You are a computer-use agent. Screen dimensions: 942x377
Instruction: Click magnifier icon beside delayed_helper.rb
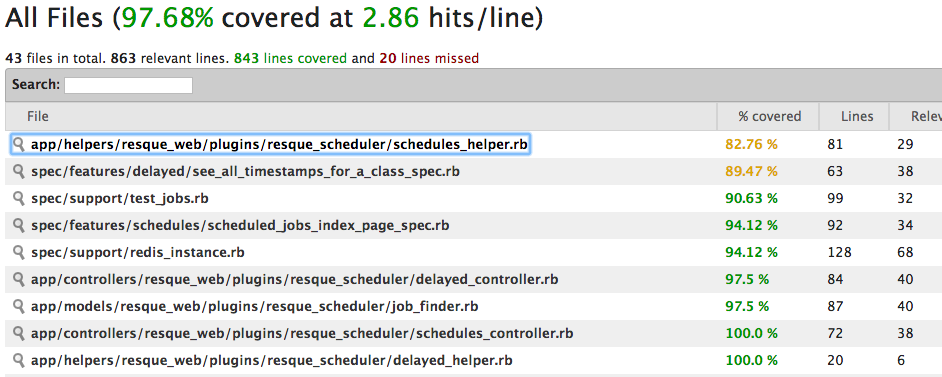click(19, 360)
